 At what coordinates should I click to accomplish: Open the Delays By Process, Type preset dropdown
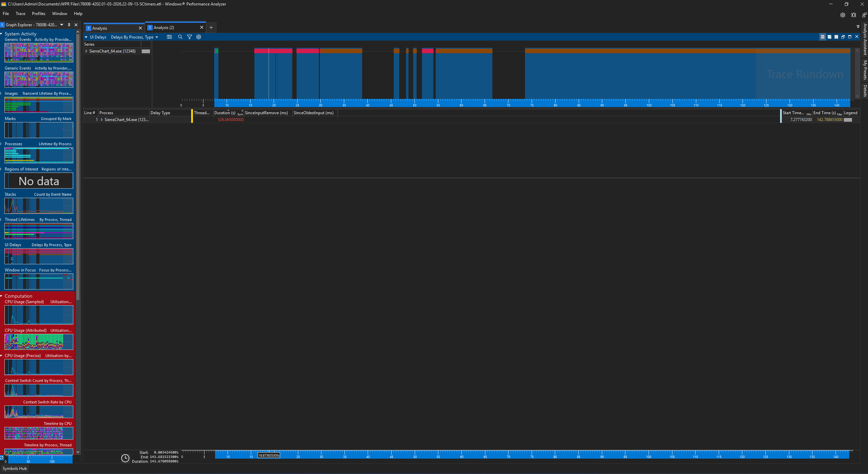click(x=157, y=37)
